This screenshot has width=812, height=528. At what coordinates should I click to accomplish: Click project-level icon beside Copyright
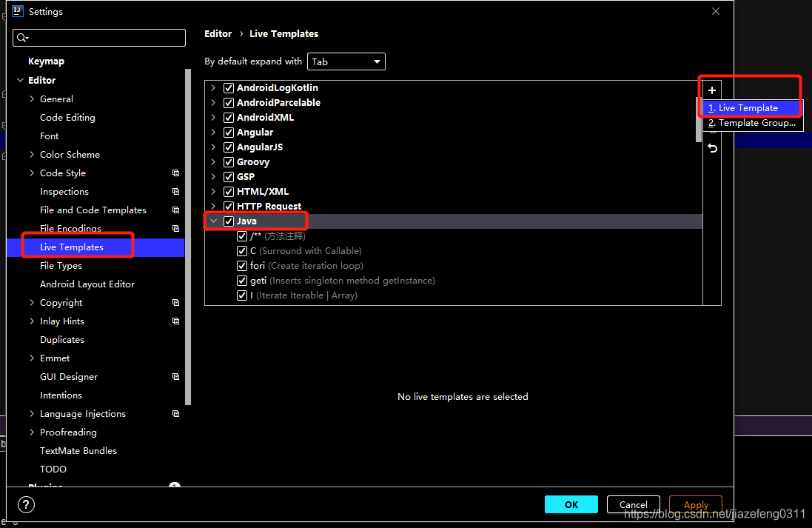point(175,303)
